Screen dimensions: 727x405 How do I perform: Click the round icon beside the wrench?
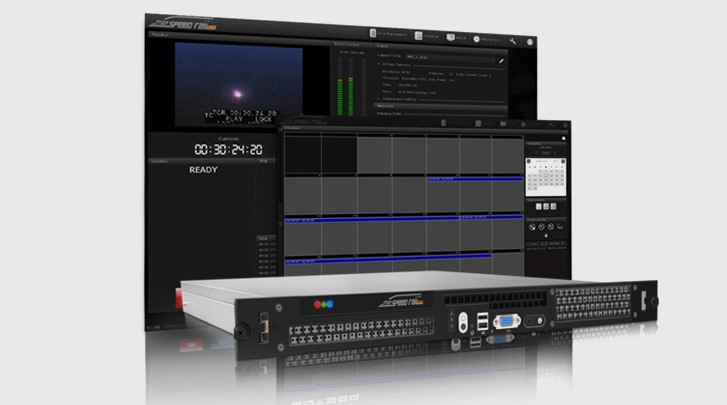(x=530, y=41)
